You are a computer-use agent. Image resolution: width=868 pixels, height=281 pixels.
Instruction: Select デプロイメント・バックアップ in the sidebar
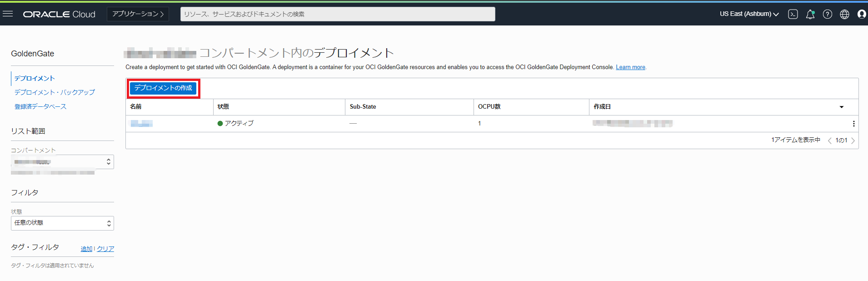[55, 92]
